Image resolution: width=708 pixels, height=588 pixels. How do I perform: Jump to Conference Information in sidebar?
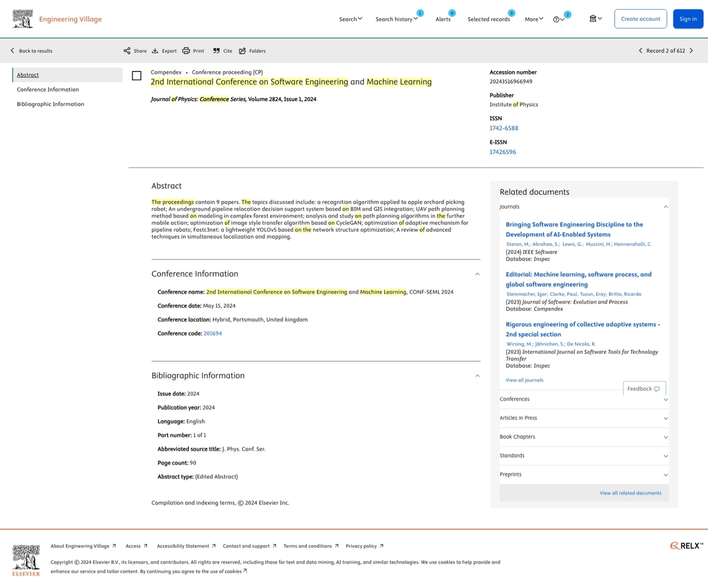pyautogui.click(x=48, y=90)
